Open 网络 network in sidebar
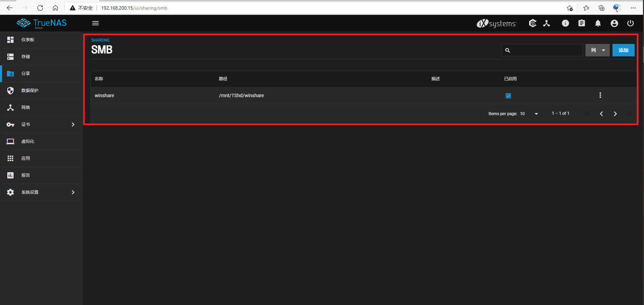The image size is (644, 305). [x=42, y=108]
